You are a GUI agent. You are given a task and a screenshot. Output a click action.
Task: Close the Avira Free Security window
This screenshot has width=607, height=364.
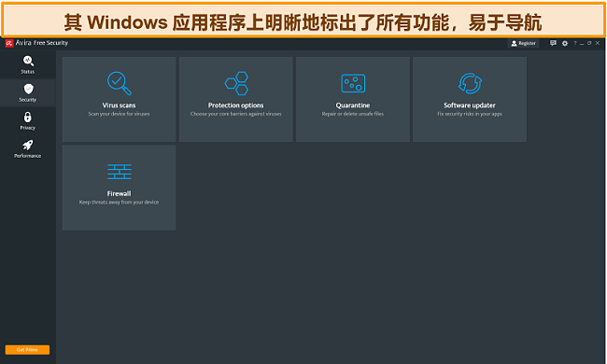[598, 43]
